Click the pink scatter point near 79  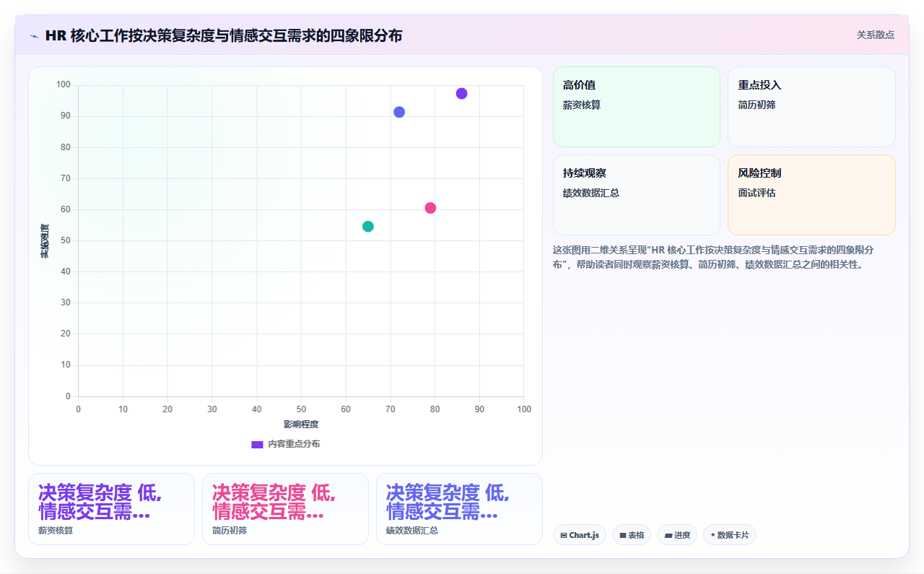click(x=430, y=208)
